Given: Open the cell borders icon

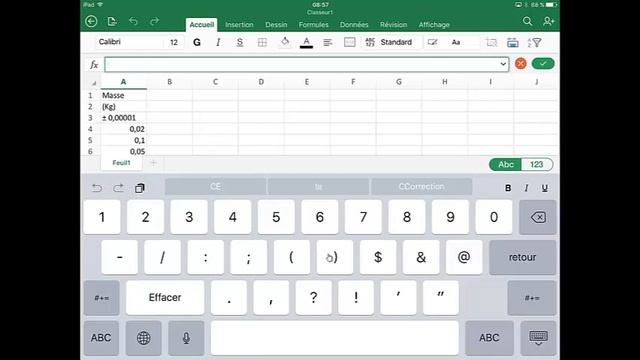Looking at the screenshot, I should (x=262, y=42).
